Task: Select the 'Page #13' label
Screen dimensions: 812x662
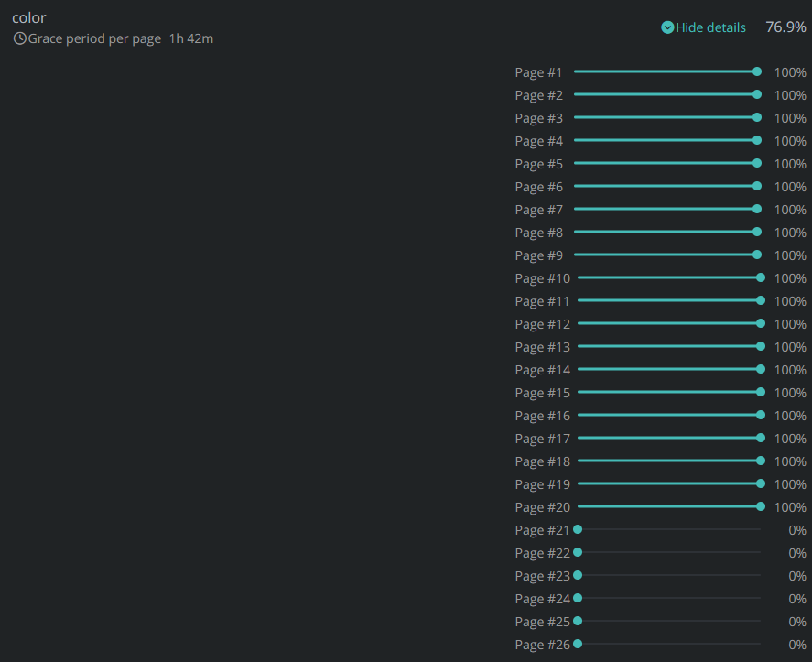Action: [542, 347]
